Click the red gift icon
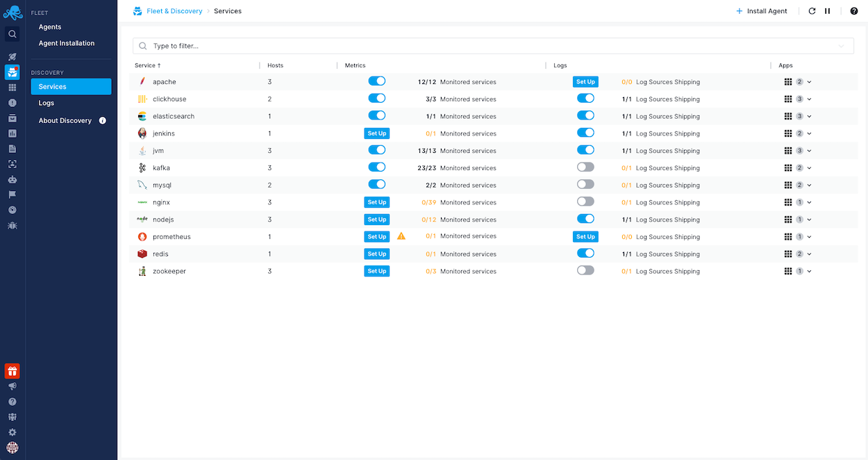 coord(12,371)
